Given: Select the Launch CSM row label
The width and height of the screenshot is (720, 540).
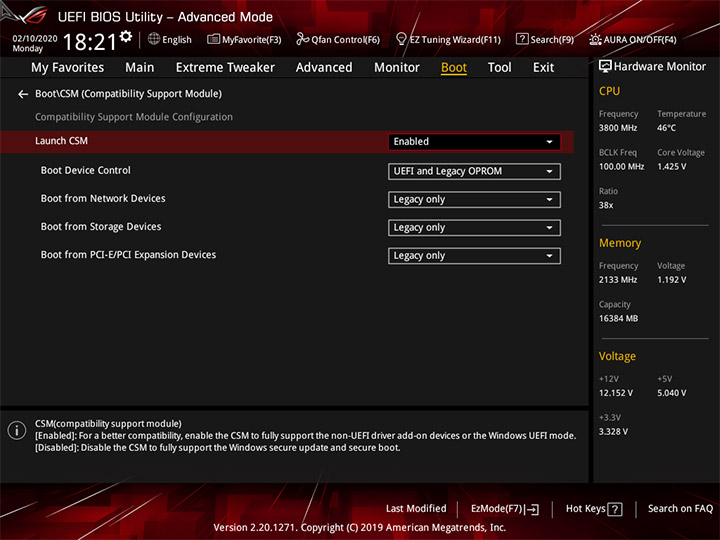Looking at the screenshot, I should pos(61,141).
